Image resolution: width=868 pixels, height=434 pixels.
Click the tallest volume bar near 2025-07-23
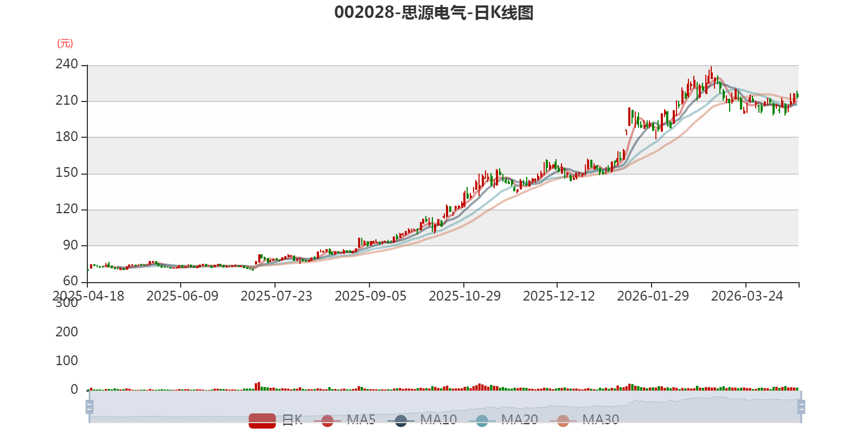259,386
